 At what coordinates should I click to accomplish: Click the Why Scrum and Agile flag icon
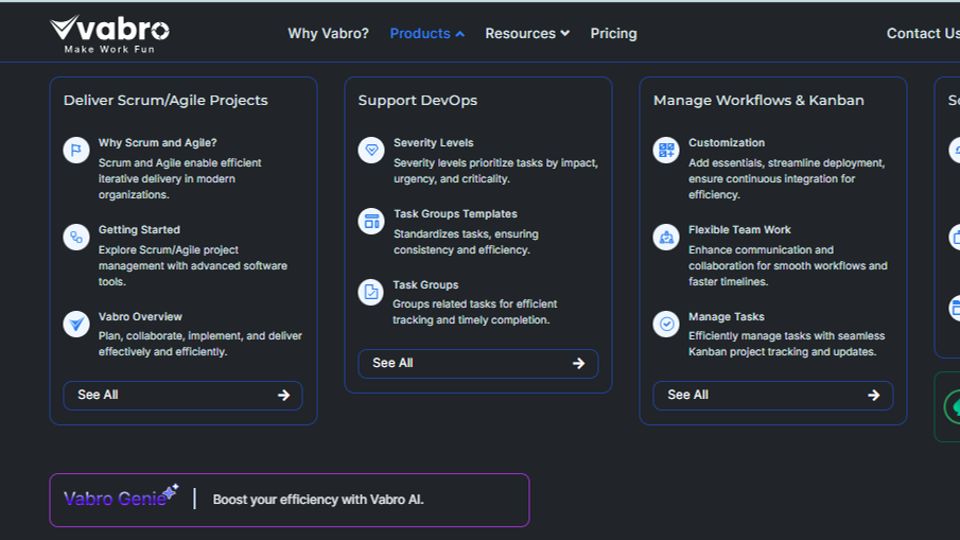[76, 150]
